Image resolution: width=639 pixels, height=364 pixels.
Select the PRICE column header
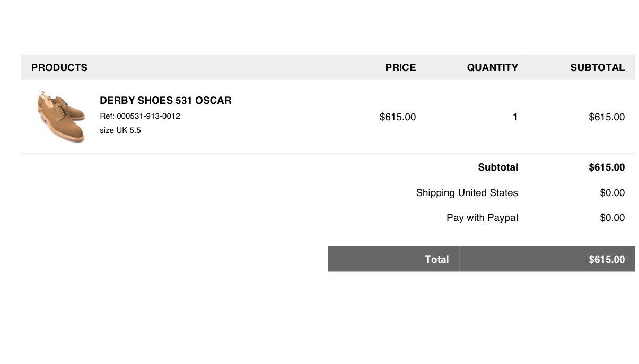tap(400, 68)
